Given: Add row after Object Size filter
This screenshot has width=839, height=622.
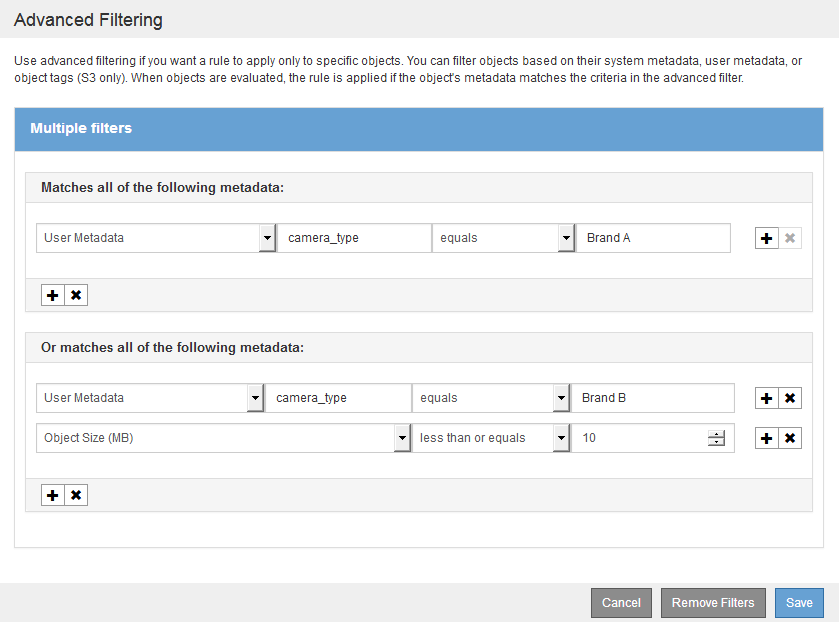Looking at the screenshot, I should point(767,438).
